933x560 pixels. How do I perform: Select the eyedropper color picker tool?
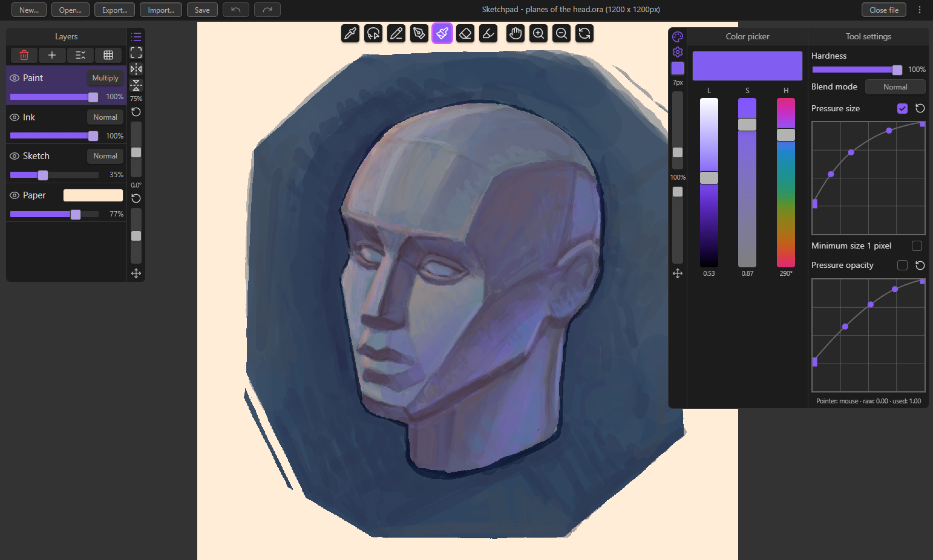pyautogui.click(x=350, y=33)
